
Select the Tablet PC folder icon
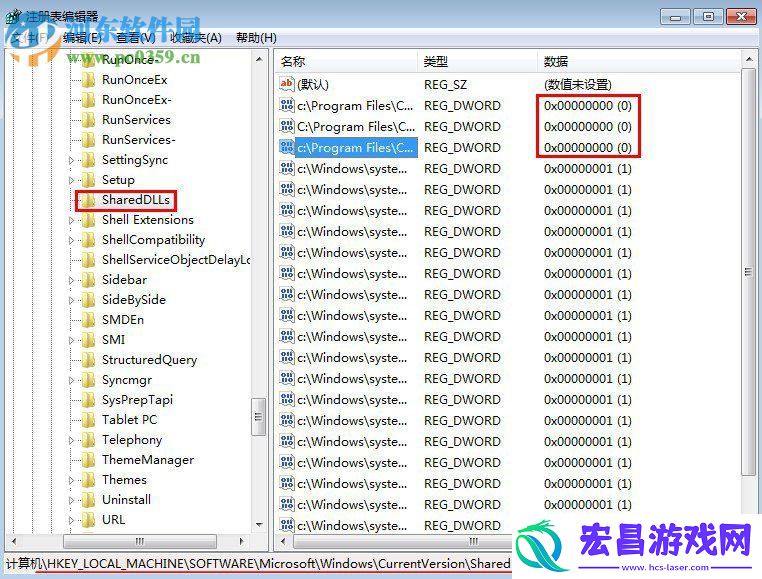pos(88,420)
